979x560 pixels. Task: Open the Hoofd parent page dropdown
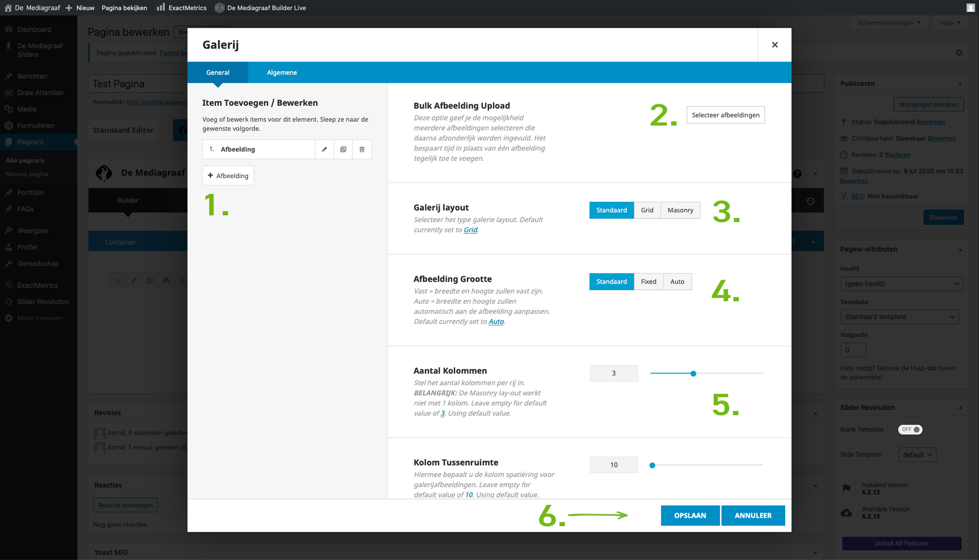pos(901,284)
